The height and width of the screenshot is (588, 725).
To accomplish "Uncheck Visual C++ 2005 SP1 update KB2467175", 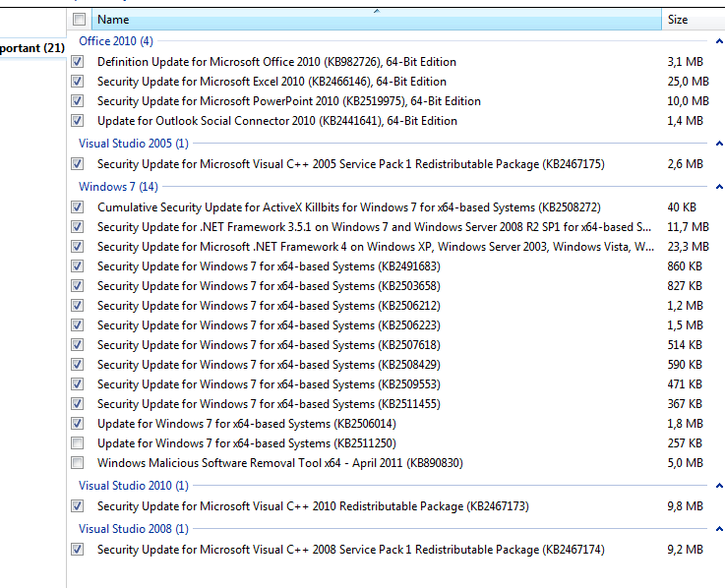I will (77, 163).
